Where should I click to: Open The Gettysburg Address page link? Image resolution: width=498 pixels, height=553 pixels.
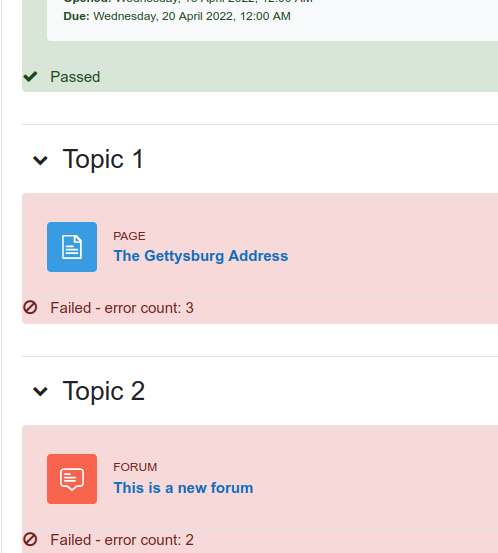click(x=201, y=256)
